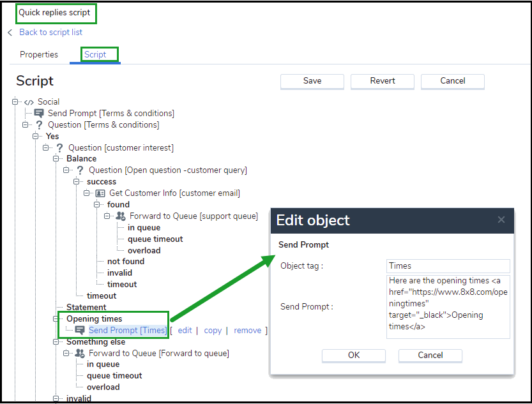Select 'queue timeout' under Forward to queue
The image size is (532, 404).
pyautogui.click(x=114, y=376)
